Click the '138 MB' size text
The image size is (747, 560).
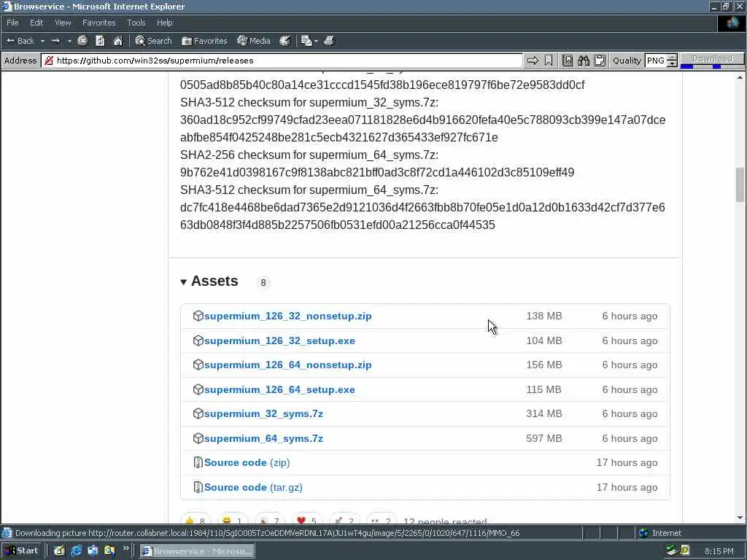coord(544,316)
